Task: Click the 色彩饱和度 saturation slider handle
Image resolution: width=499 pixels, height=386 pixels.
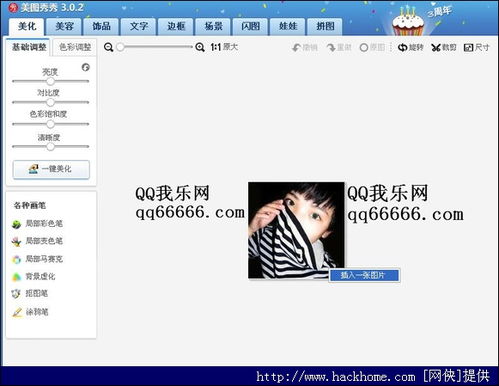Action: tap(50, 124)
